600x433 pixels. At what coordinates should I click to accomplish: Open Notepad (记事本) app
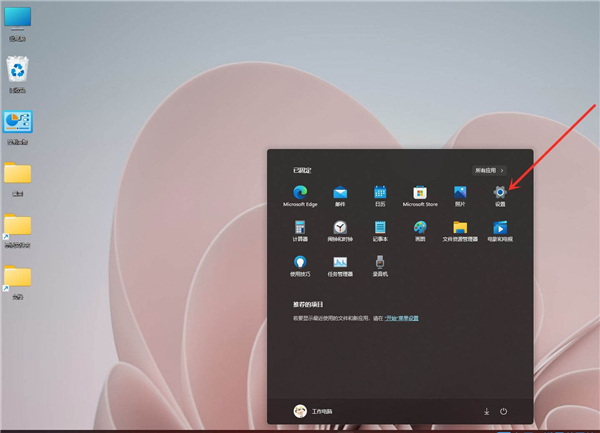point(380,231)
